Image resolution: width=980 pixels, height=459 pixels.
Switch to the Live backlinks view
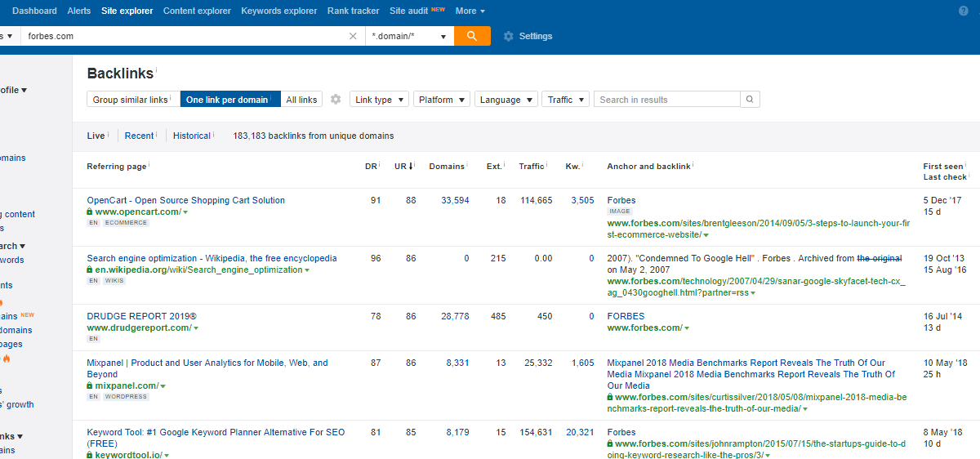pyautogui.click(x=96, y=136)
